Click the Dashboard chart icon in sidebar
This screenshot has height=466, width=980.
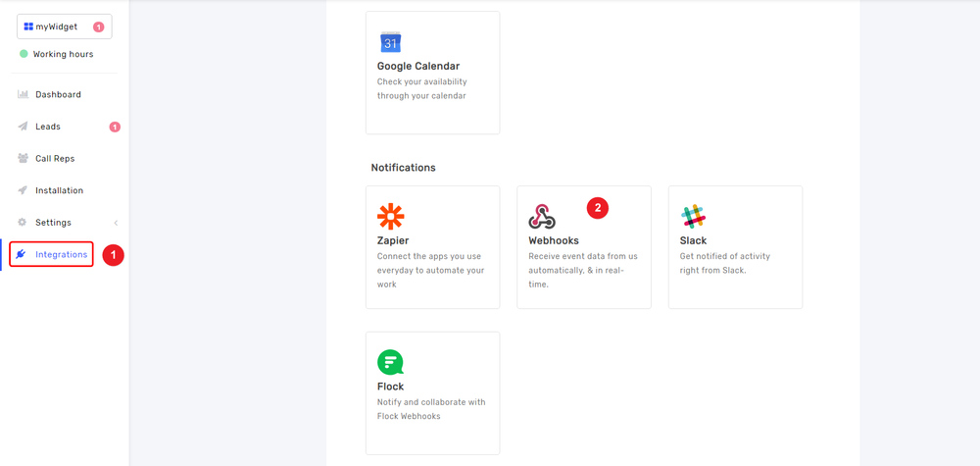[x=23, y=95]
